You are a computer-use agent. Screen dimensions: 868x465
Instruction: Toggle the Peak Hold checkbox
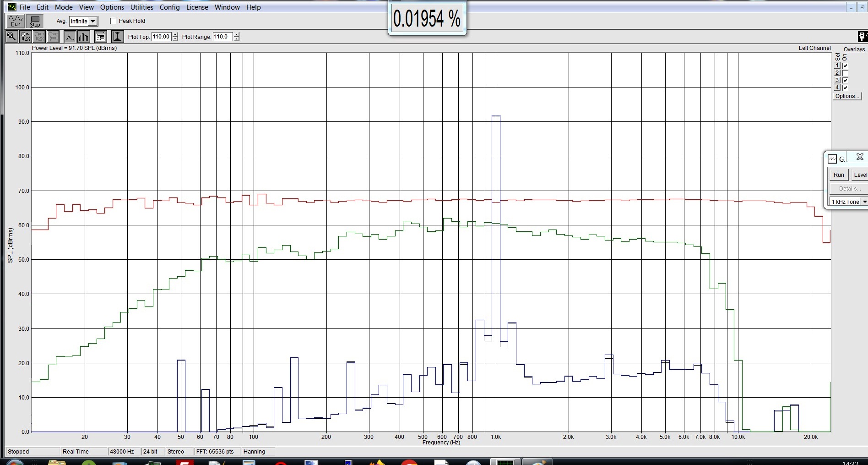pos(114,21)
